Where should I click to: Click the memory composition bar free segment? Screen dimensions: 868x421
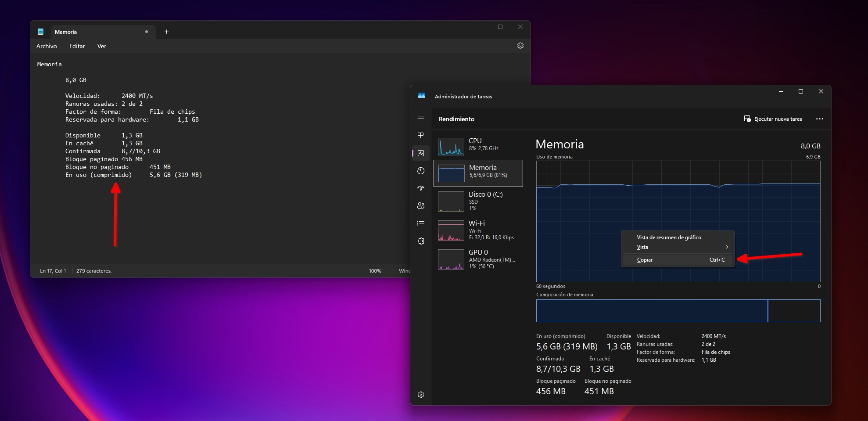click(x=794, y=311)
